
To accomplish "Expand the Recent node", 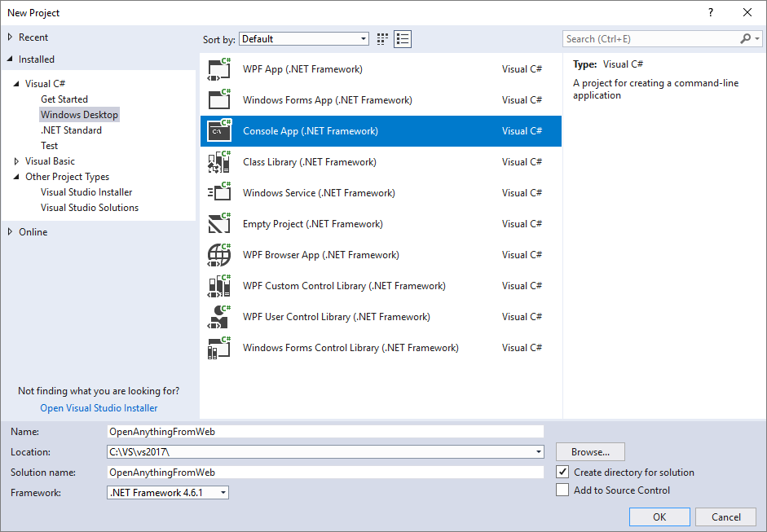I will pyautogui.click(x=11, y=37).
